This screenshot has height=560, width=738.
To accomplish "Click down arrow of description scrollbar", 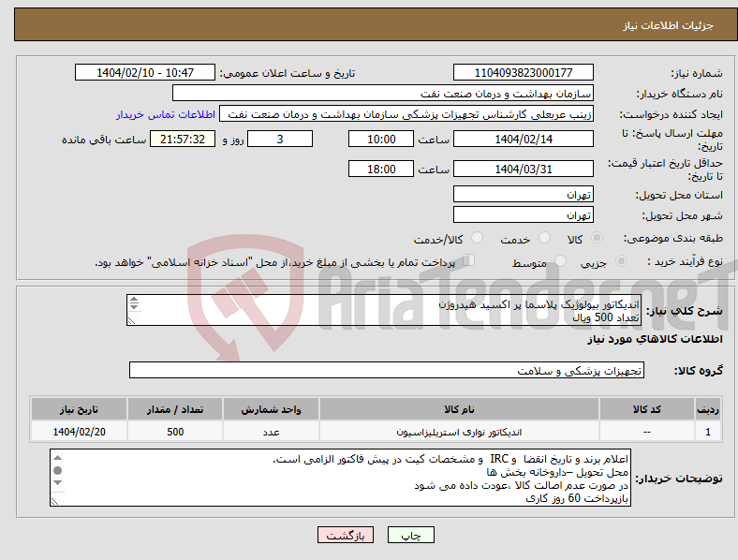I will tap(134, 307).
